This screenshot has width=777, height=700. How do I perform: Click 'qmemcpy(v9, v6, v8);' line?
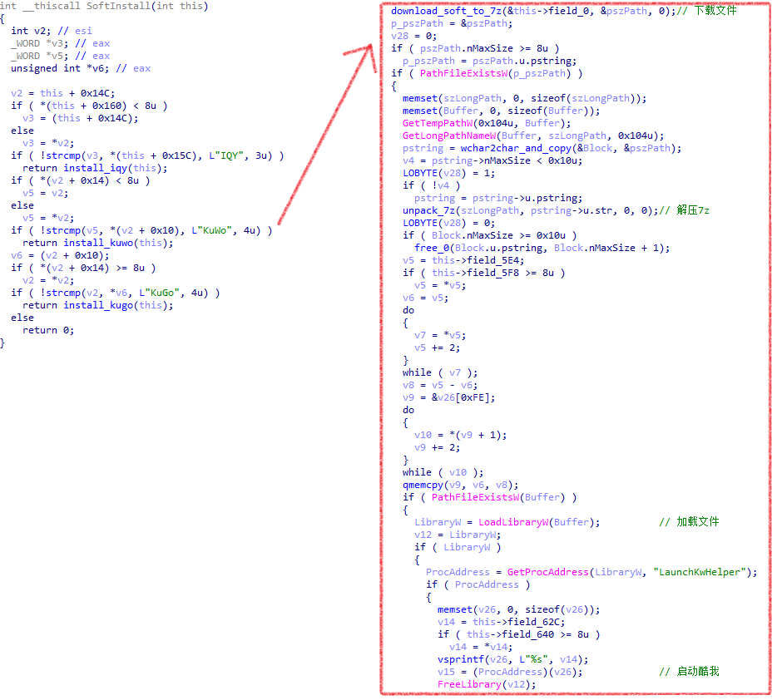tap(460, 485)
